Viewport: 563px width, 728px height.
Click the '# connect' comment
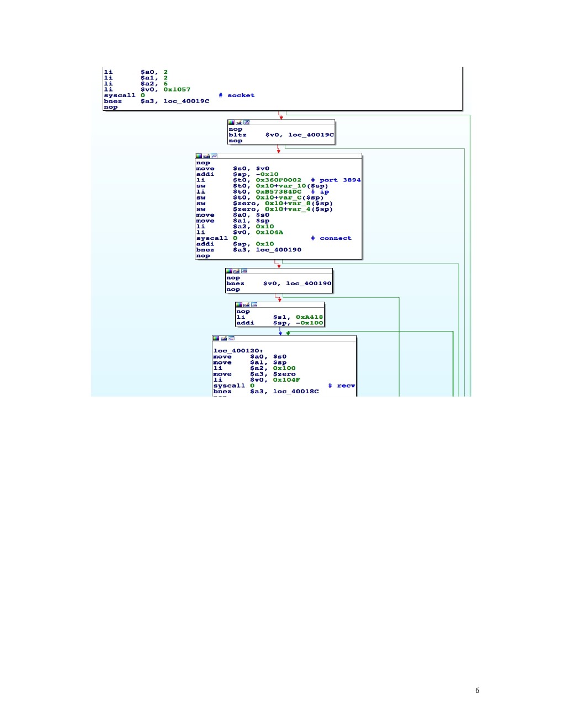pyautogui.click(x=331, y=238)
